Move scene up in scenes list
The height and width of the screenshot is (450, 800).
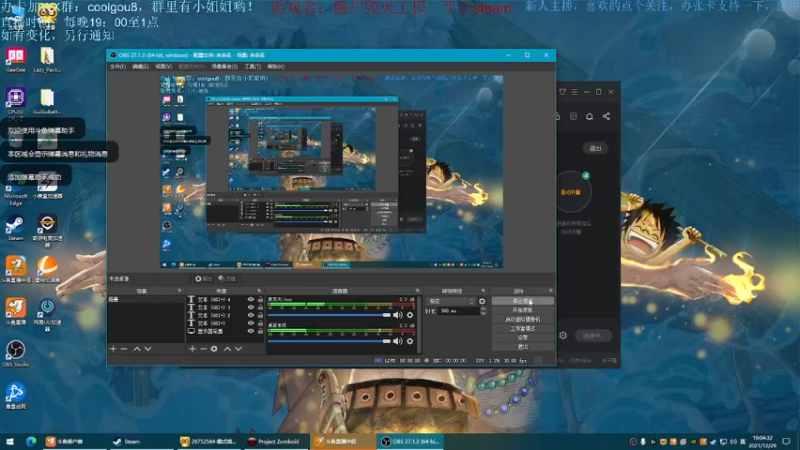coord(137,349)
